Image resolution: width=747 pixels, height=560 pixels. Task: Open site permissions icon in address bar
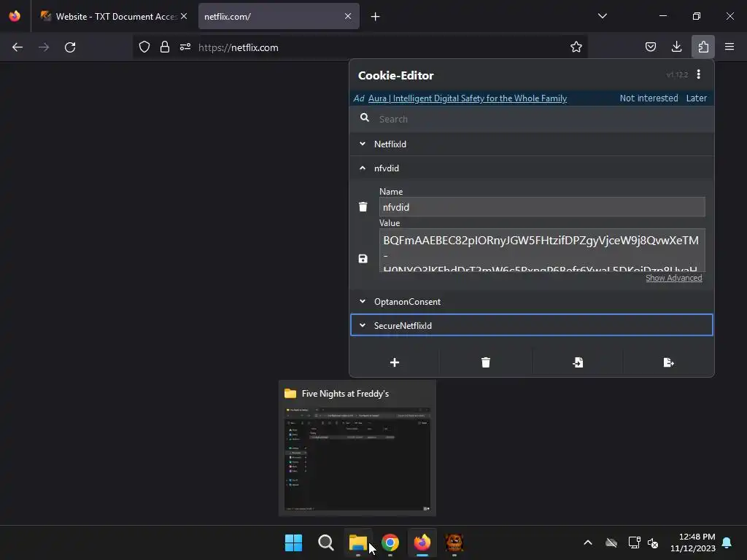(x=185, y=47)
